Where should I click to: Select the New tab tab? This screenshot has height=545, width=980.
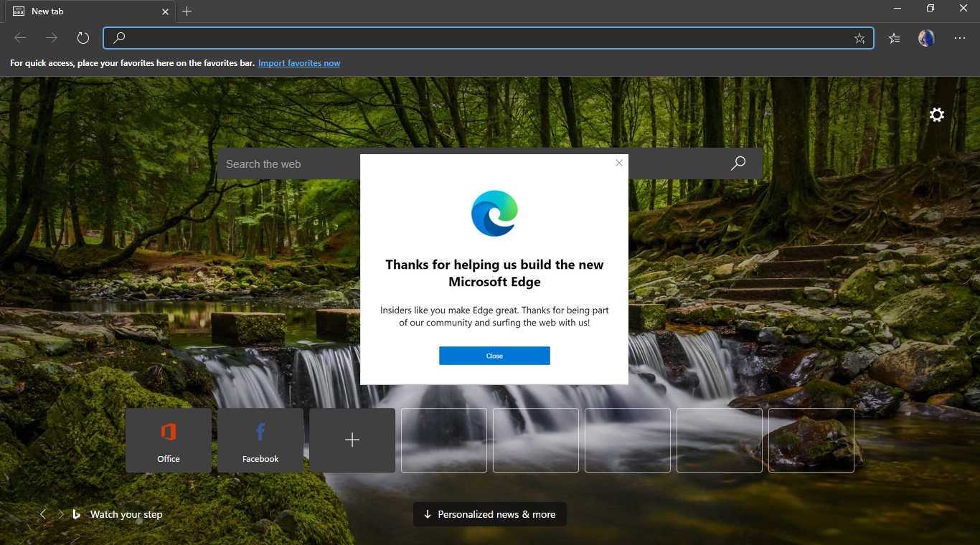[x=90, y=11]
